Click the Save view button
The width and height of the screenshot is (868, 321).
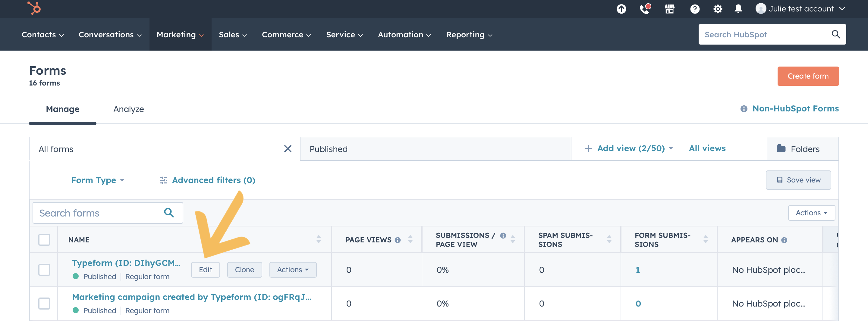pos(798,180)
